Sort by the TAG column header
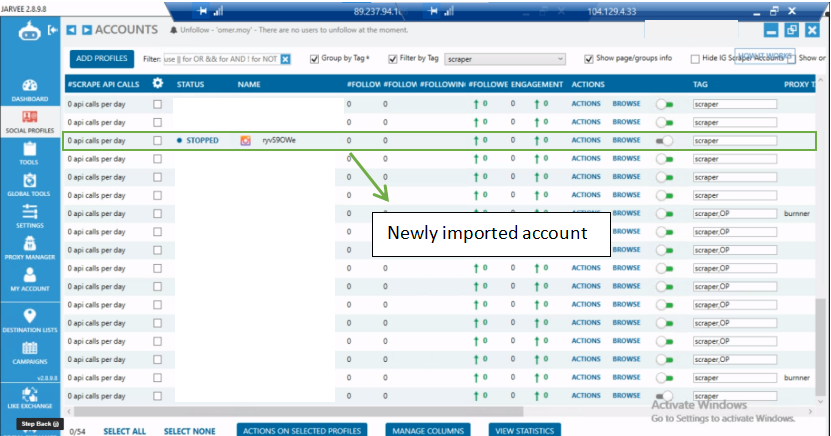 (x=700, y=84)
